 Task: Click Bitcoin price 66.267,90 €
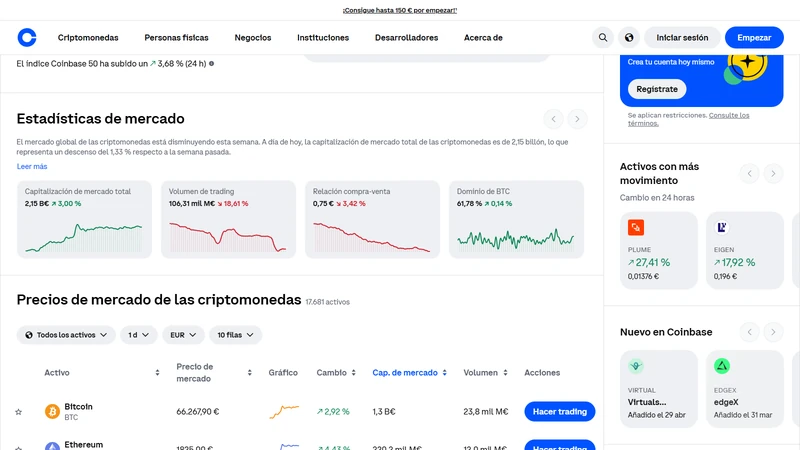198,412
